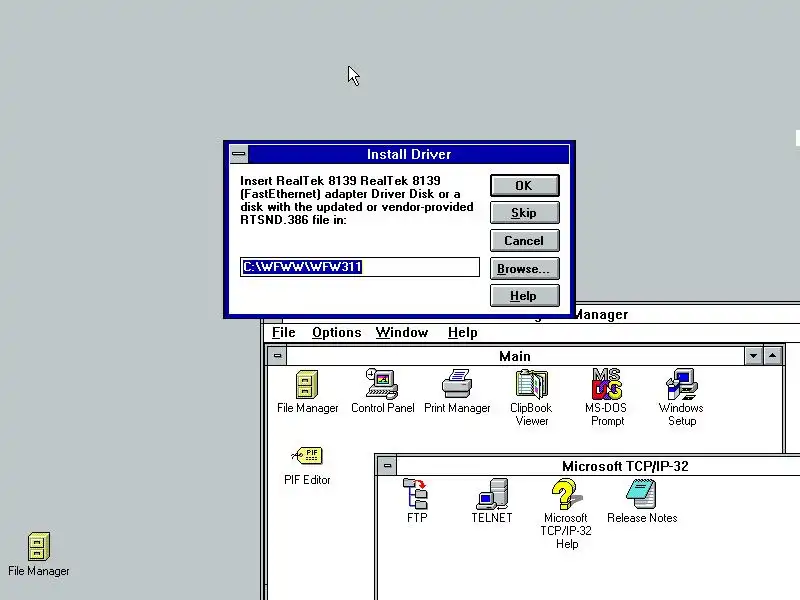Skip this driver file
The height and width of the screenshot is (600, 800).
[524, 213]
